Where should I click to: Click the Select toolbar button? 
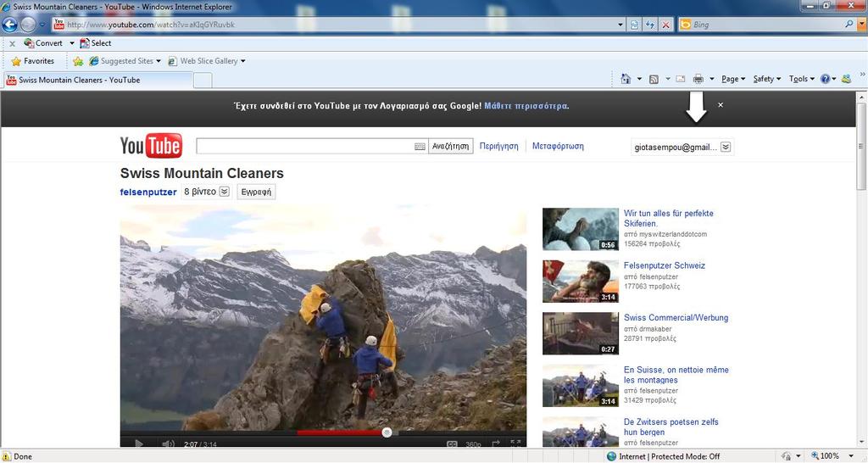click(95, 43)
